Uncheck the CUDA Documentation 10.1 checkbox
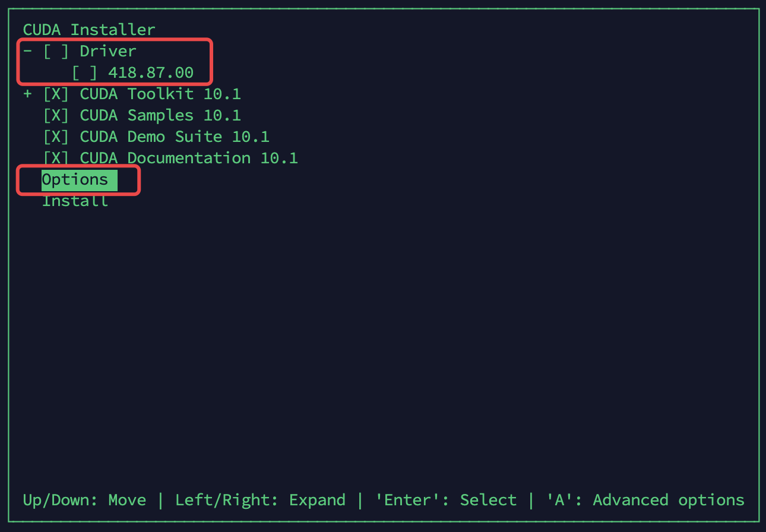The image size is (766, 532). coord(56,158)
